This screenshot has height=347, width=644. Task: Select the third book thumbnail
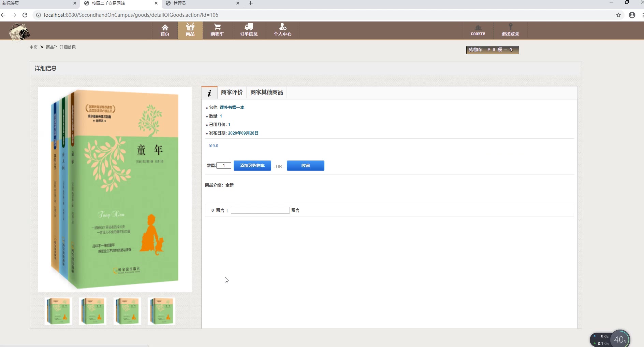(127, 311)
